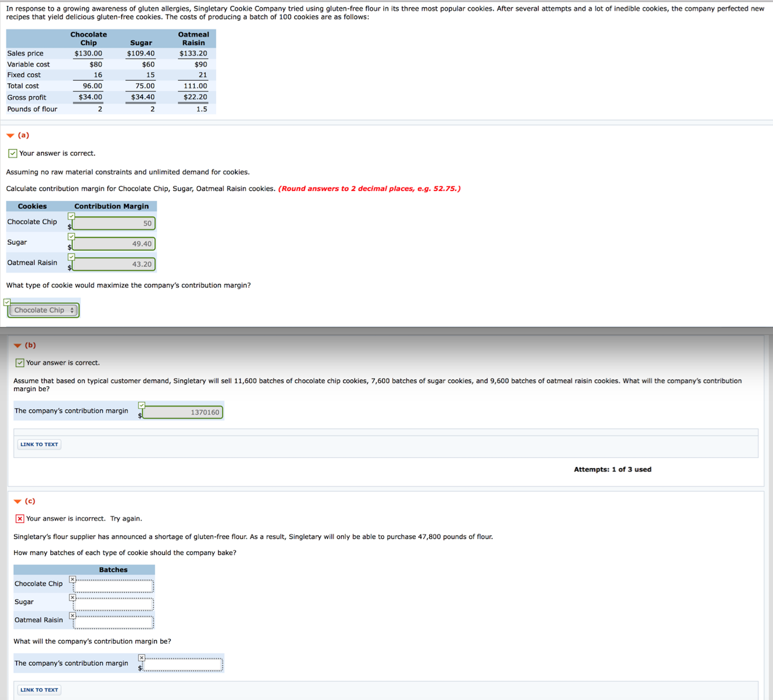Click Sugar batches input field
773x700 pixels.
click(x=114, y=604)
